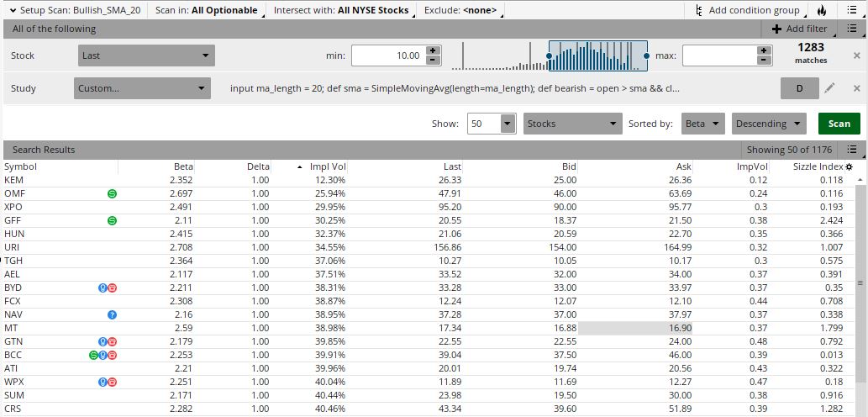Click the min price input field
Image resolution: width=868 pixels, height=417 pixels.
(x=388, y=55)
